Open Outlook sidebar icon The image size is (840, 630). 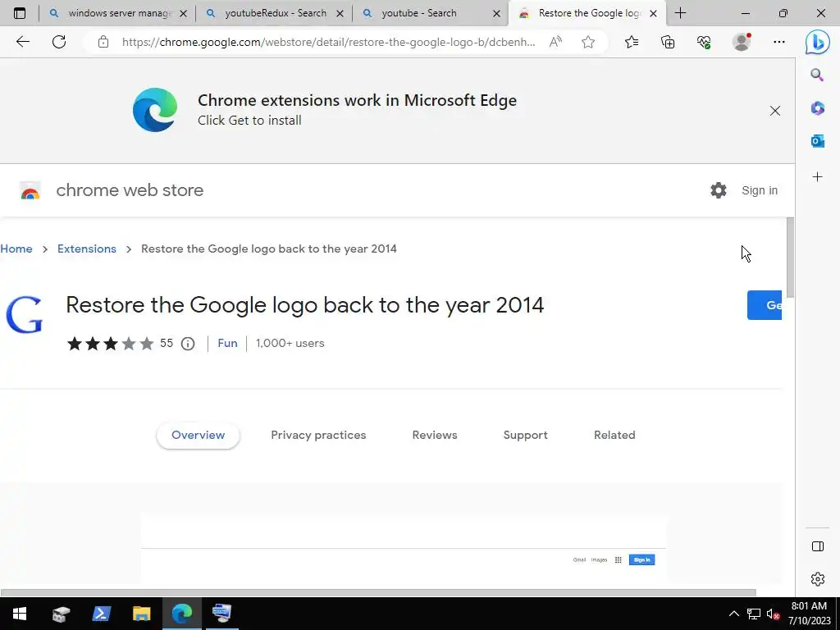818,141
